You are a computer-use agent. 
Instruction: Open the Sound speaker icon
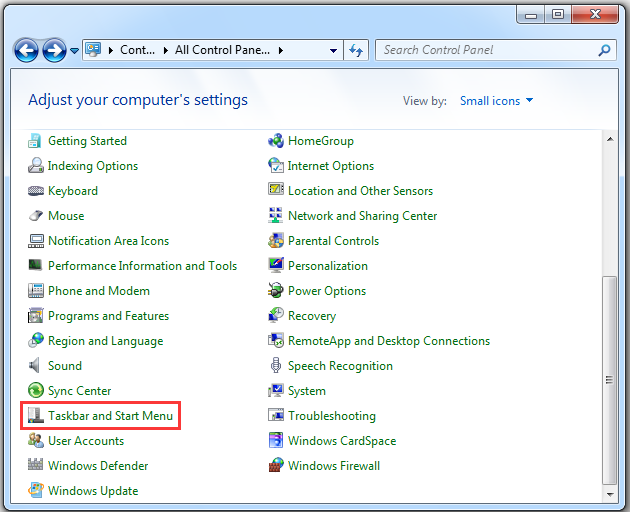tap(35, 366)
